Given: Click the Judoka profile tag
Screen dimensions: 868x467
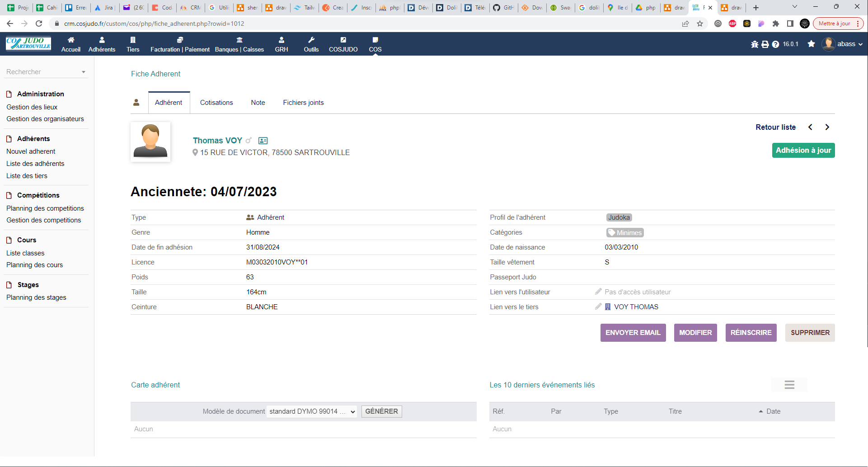Looking at the screenshot, I should tap(619, 217).
